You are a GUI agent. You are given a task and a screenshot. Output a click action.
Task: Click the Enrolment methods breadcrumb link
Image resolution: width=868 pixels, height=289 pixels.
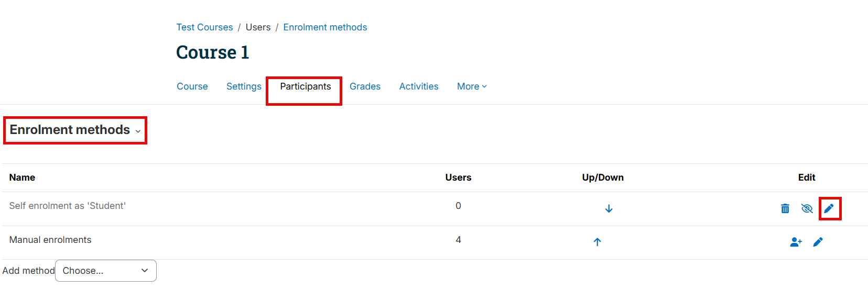pyautogui.click(x=325, y=27)
